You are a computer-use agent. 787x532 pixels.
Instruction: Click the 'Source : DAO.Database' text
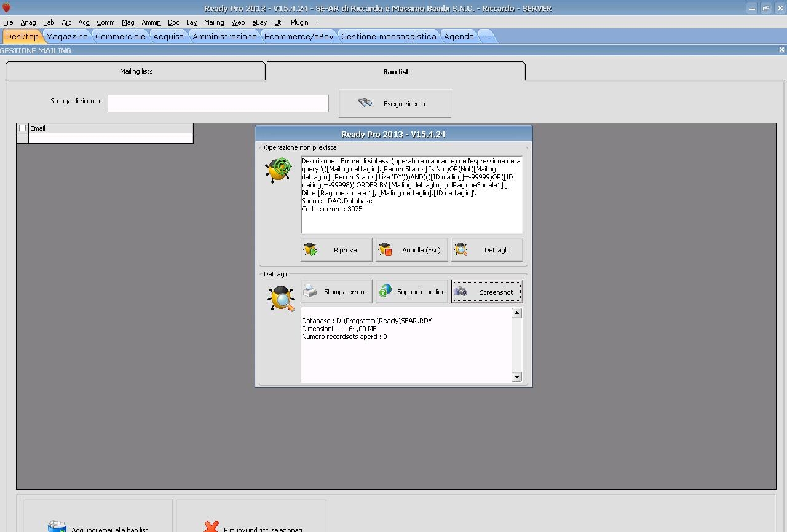336,201
